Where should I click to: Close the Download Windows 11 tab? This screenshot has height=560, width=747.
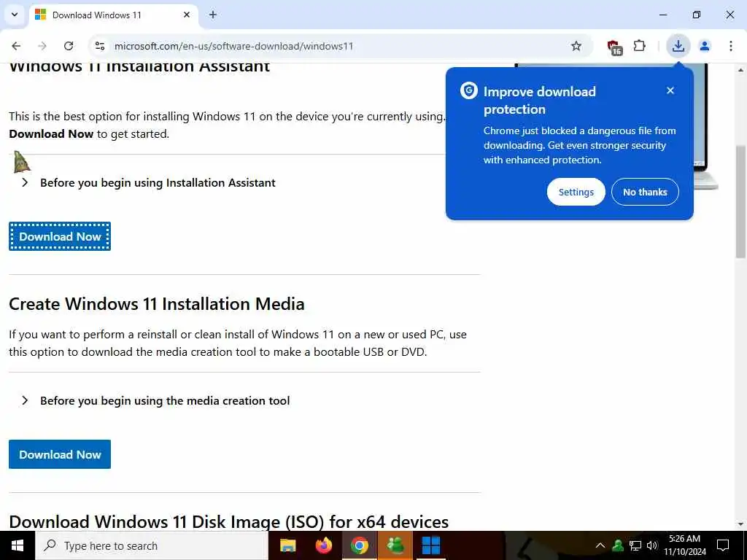(x=187, y=15)
